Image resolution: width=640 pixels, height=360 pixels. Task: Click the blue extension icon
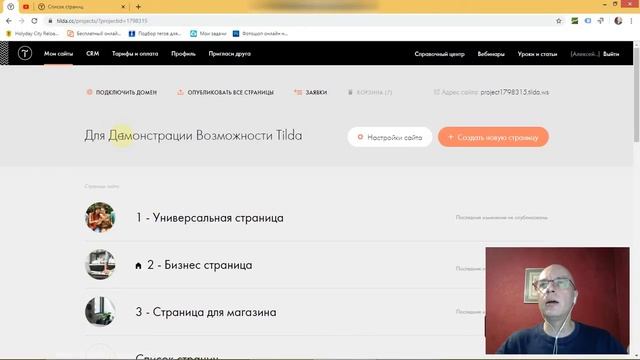588,21
